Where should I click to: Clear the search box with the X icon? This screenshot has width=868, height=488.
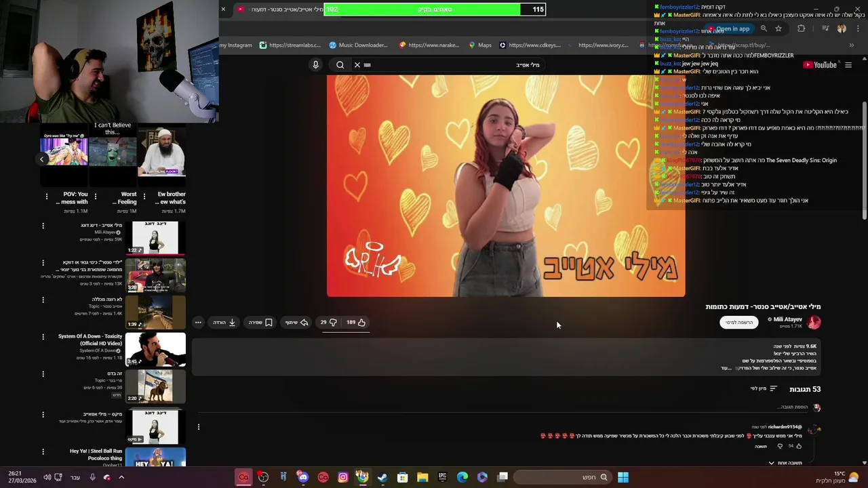tap(357, 65)
